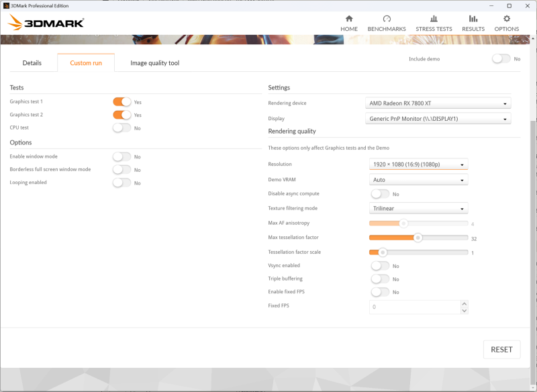The height and width of the screenshot is (392, 537).
Task: Decrease Fixed FPS with down arrow
Action: point(465,311)
